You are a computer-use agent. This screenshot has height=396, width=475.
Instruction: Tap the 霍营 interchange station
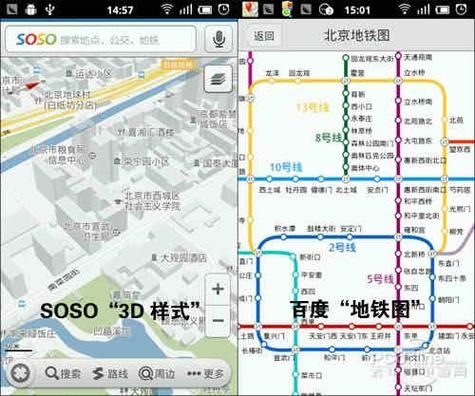(346, 80)
